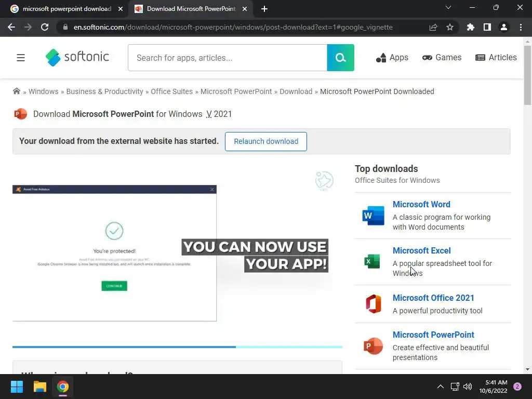The width and height of the screenshot is (532, 399).
Task: Open the Chrome extensions puzzle icon
Action: pyautogui.click(x=471, y=27)
